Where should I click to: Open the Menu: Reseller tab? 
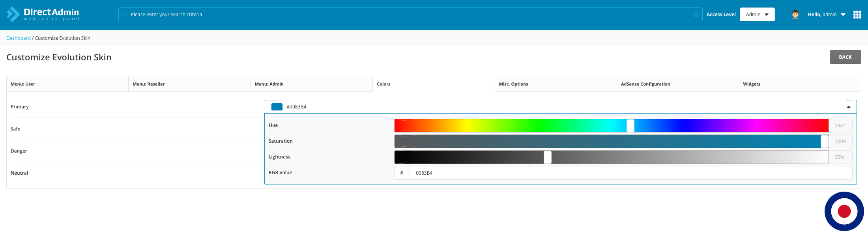coord(189,84)
